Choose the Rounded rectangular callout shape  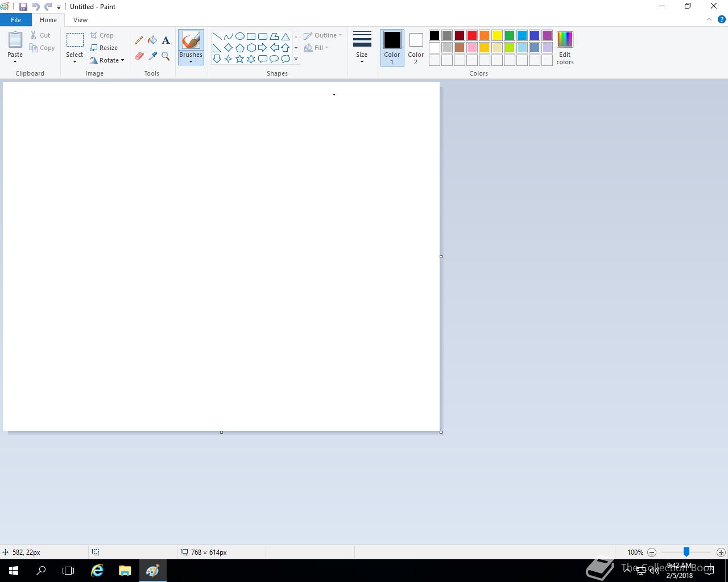pyautogui.click(x=262, y=59)
